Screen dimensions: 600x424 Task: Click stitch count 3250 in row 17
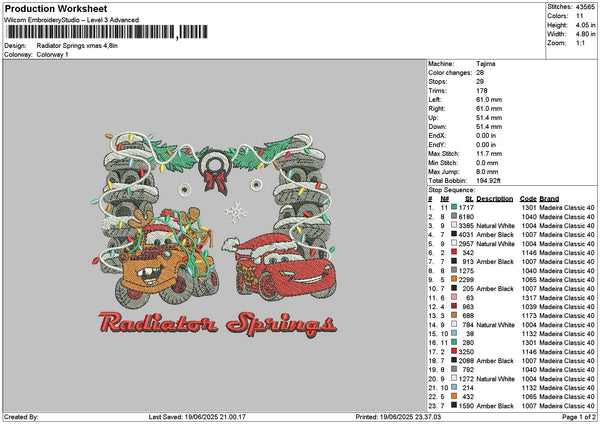[466, 351]
